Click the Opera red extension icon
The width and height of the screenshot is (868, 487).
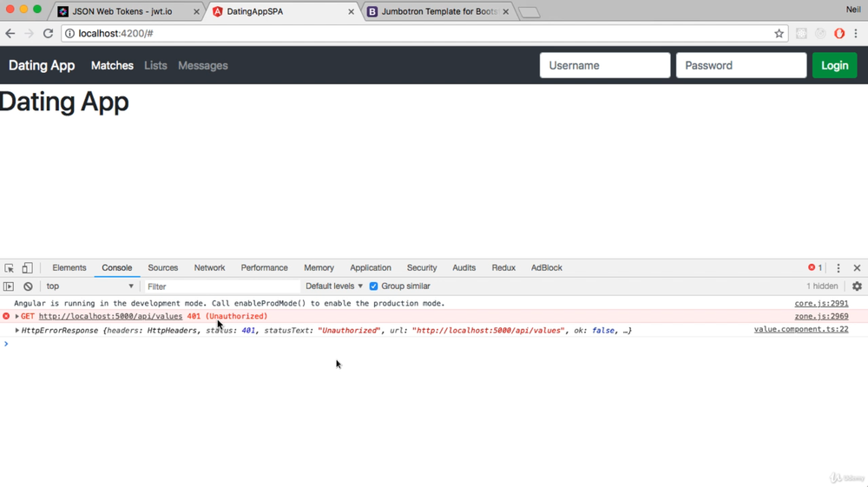point(839,33)
